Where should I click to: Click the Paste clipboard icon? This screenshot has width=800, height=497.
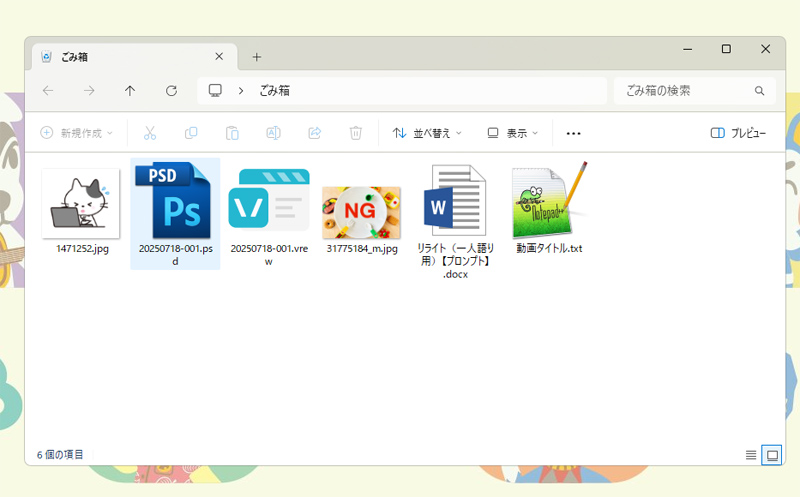coord(232,133)
